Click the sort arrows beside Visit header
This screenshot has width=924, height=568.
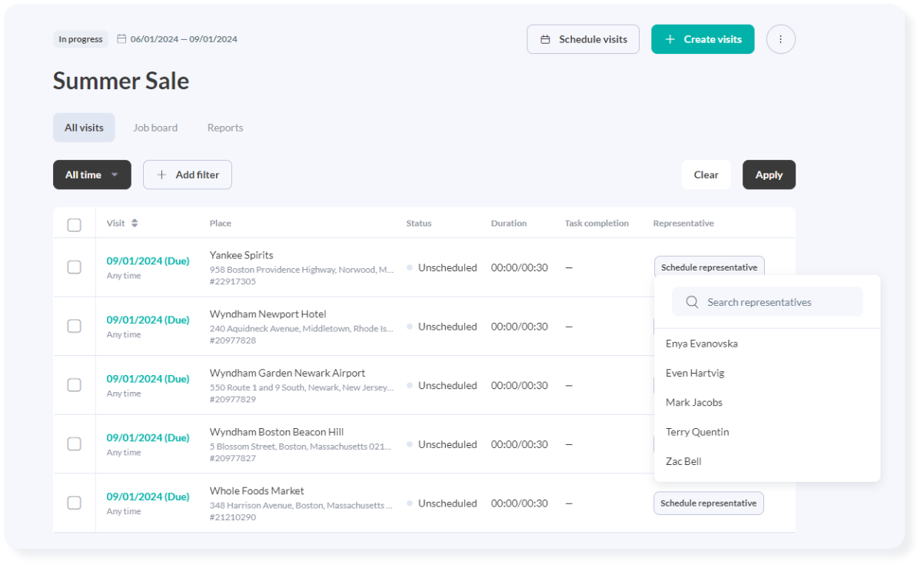coord(135,223)
